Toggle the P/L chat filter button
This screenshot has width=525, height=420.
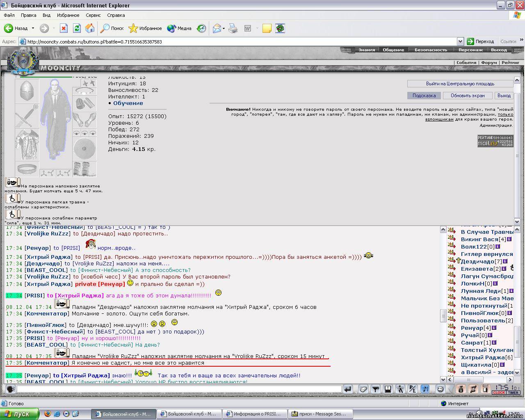(x=413, y=389)
